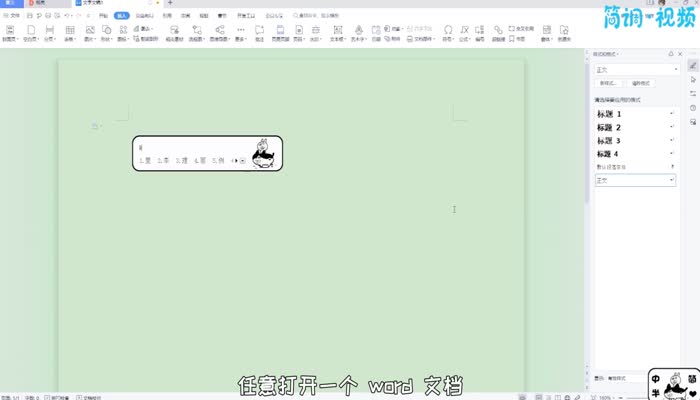The image size is (700, 400).
Task: Insert a table from the ribbon
Action: click(x=69, y=32)
